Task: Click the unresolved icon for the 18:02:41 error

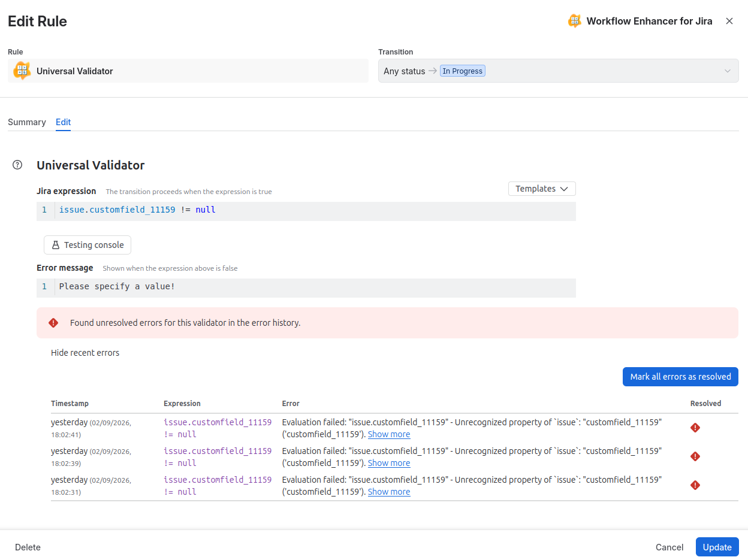Action: pyautogui.click(x=695, y=428)
